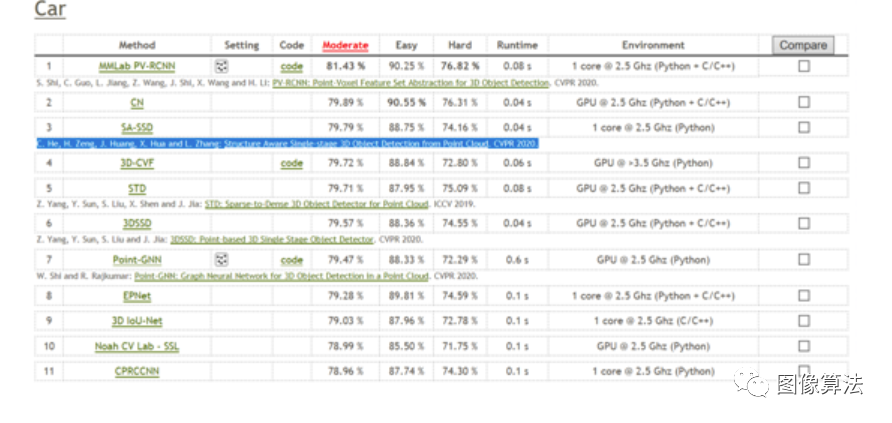The image size is (892, 423).
Task: Tick the compare checkbox for STD
Action: coord(803,188)
